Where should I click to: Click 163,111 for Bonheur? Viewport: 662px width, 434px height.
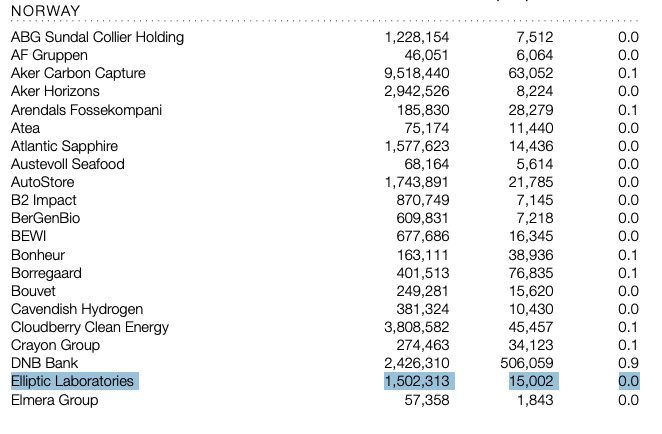tap(423, 255)
